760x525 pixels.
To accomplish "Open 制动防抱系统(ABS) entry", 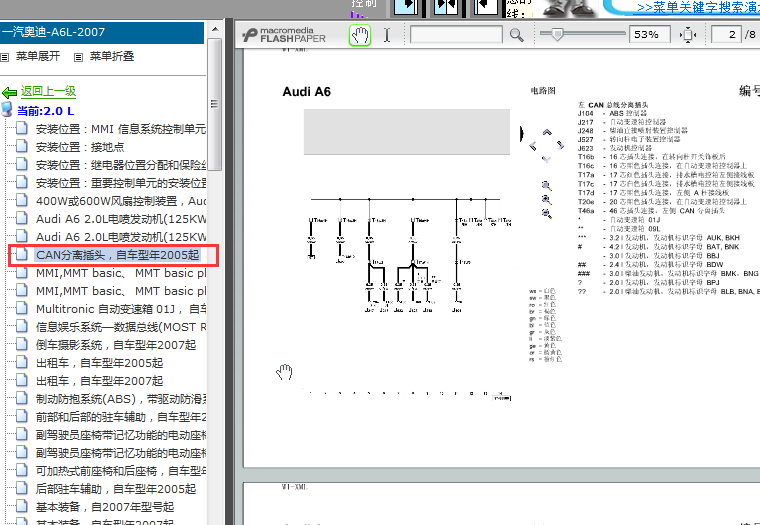I will [121, 399].
